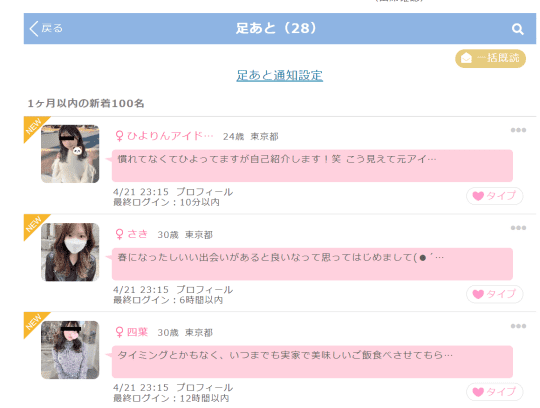Click the NEW ribbon on ひよりんアイド's entry

(x=33, y=126)
